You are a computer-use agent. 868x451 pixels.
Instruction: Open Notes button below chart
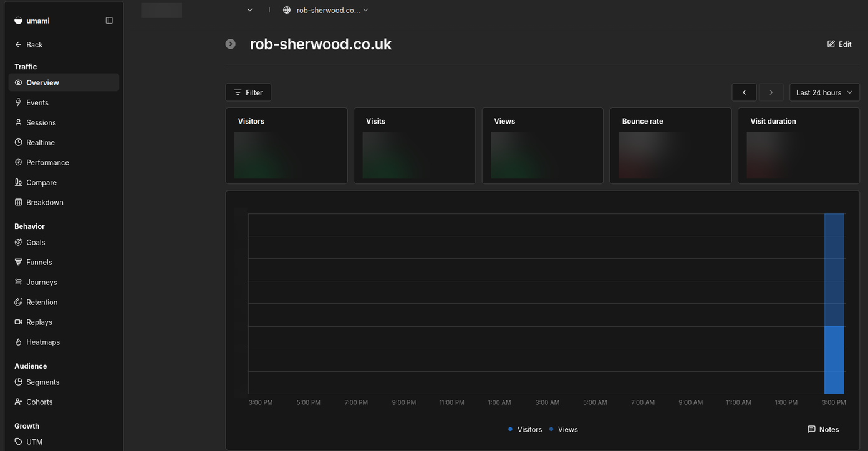pos(823,429)
